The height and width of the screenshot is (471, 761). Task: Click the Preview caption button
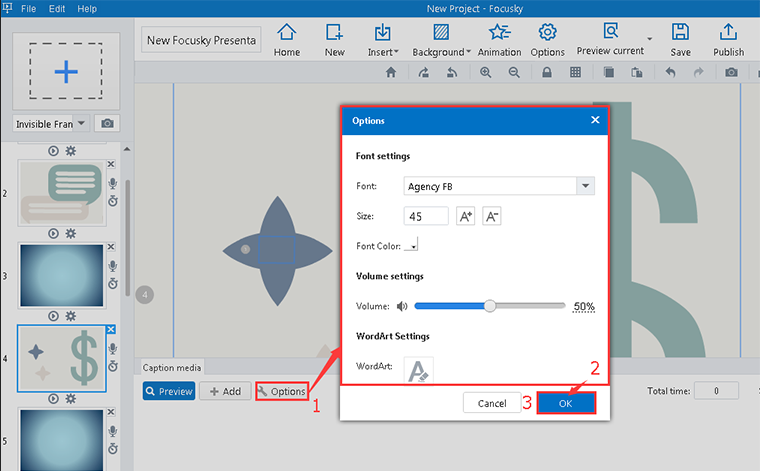click(x=169, y=391)
